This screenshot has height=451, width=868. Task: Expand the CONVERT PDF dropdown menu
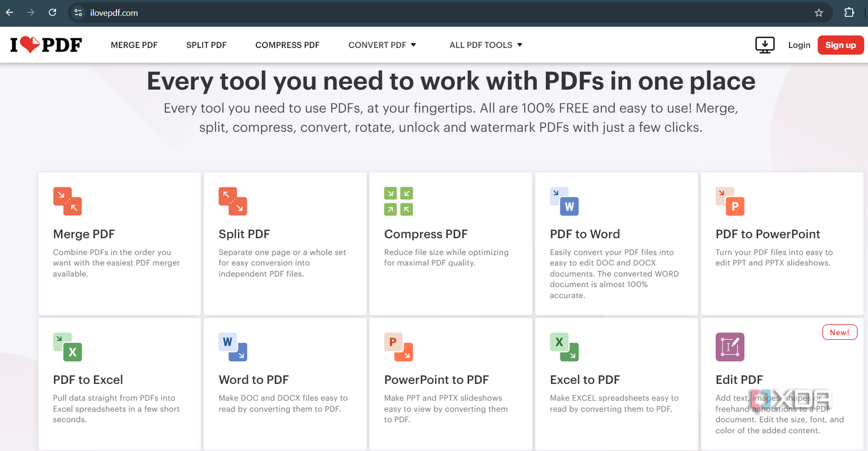click(382, 45)
